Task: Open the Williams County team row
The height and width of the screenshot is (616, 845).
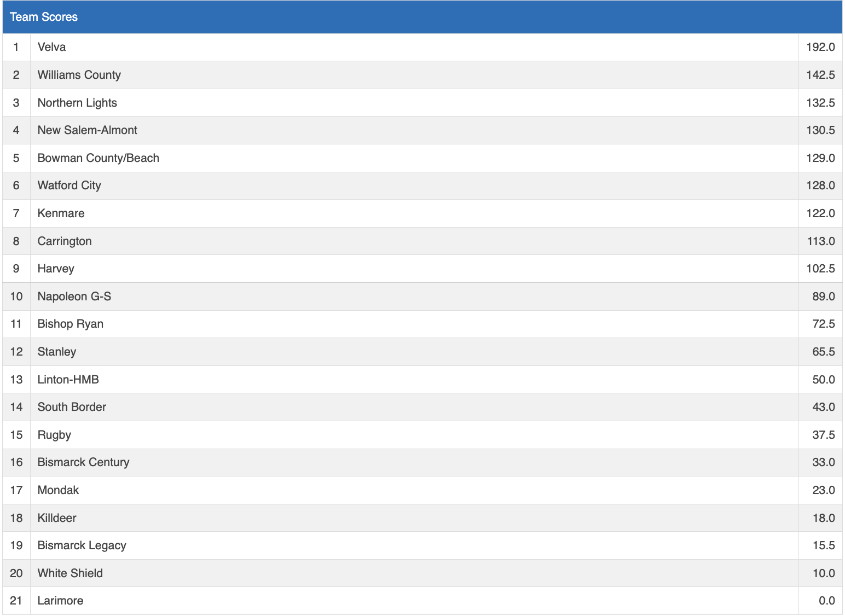Action: point(79,75)
